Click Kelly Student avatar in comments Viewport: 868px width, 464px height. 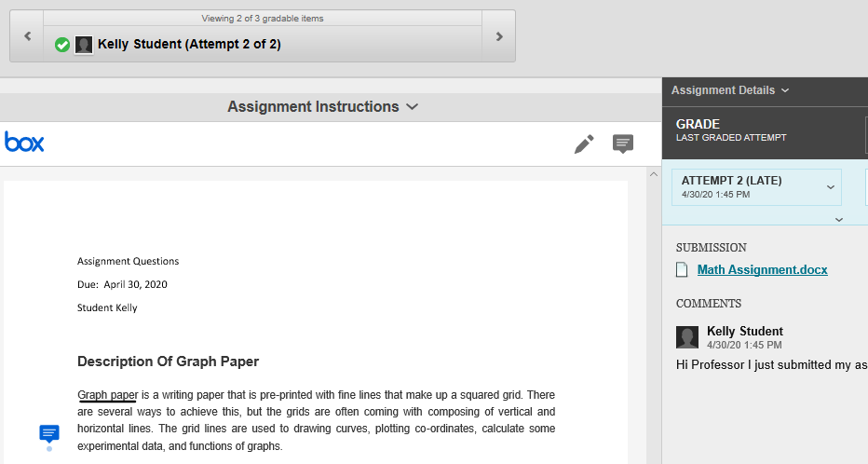[687, 337]
